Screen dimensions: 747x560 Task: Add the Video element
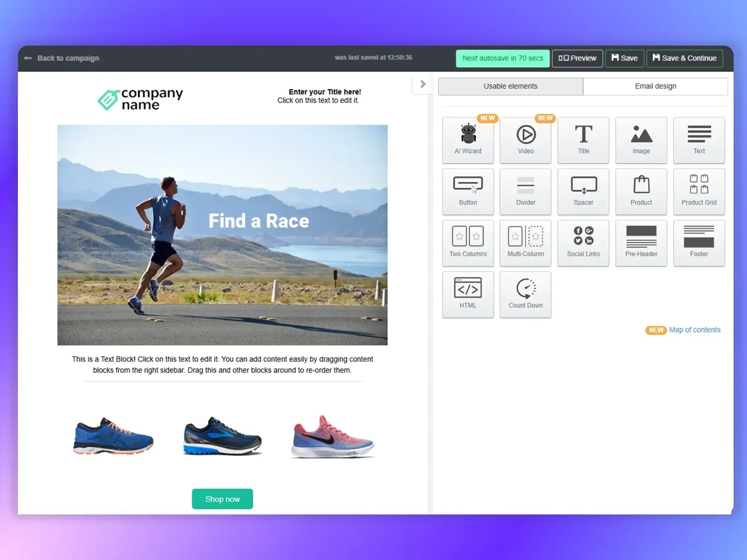(x=525, y=140)
